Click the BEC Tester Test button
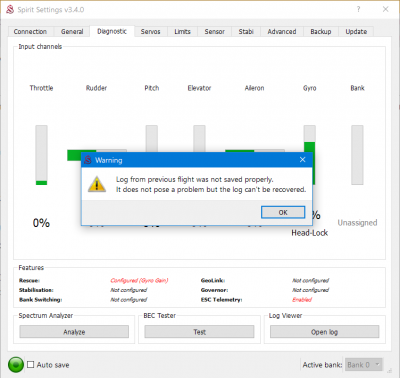 click(199, 332)
